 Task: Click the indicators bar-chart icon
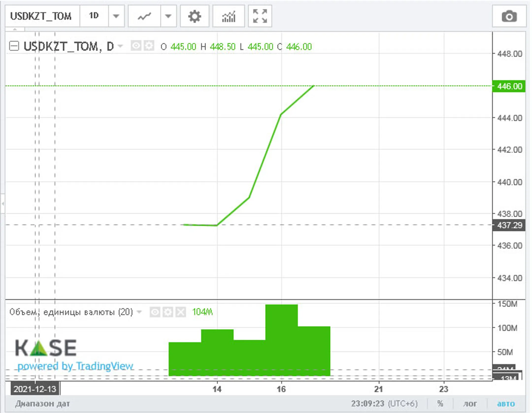click(228, 16)
